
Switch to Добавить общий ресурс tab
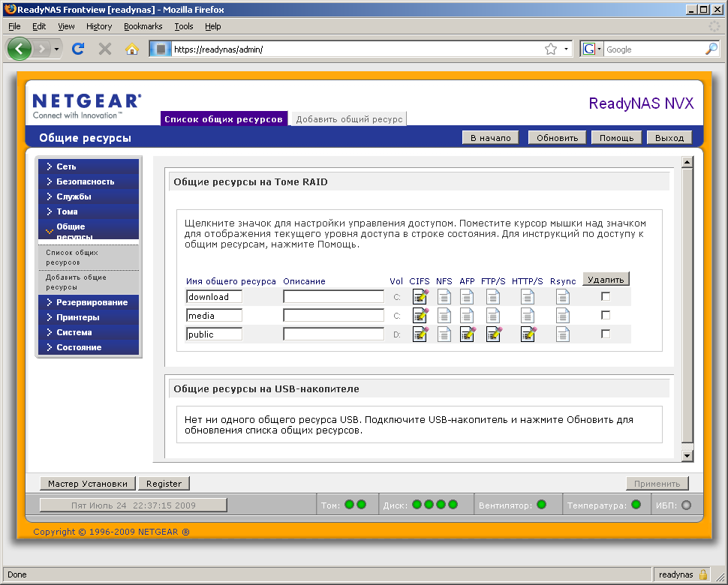(x=349, y=119)
